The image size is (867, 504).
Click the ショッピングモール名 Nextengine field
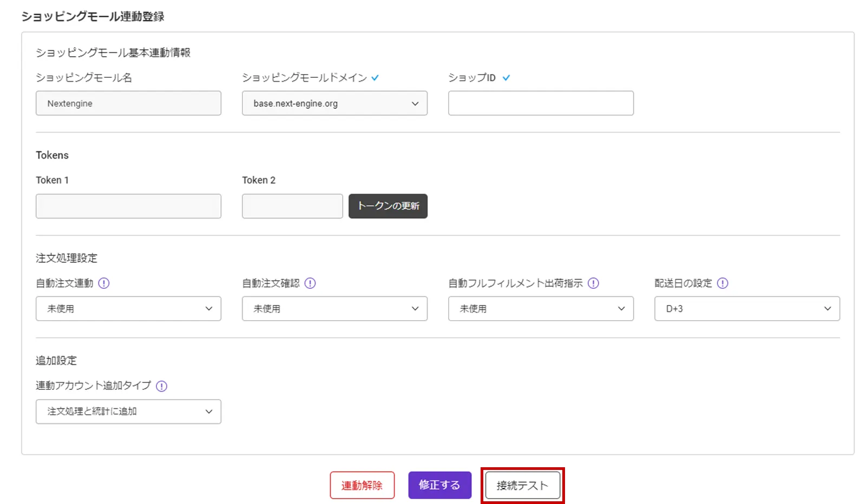click(128, 103)
